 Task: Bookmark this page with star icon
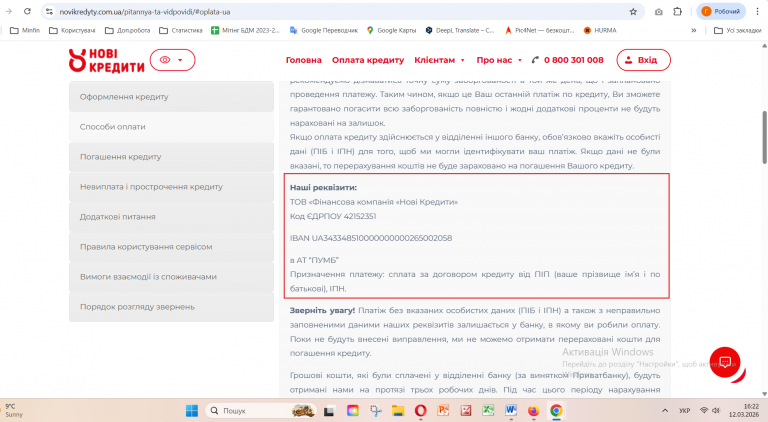point(633,12)
